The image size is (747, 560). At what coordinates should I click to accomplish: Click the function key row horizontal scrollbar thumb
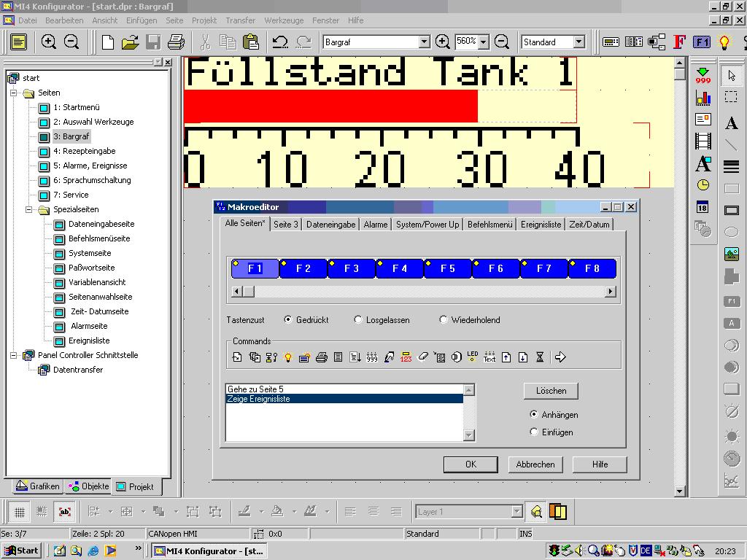point(249,292)
